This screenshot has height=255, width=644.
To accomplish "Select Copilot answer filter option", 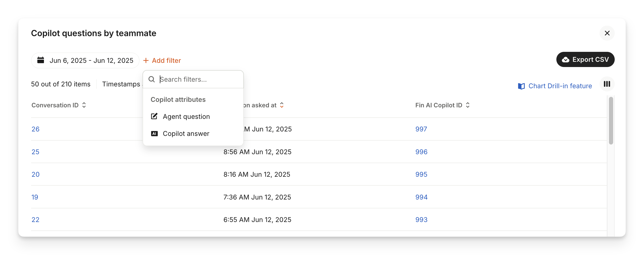I will tap(186, 134).
